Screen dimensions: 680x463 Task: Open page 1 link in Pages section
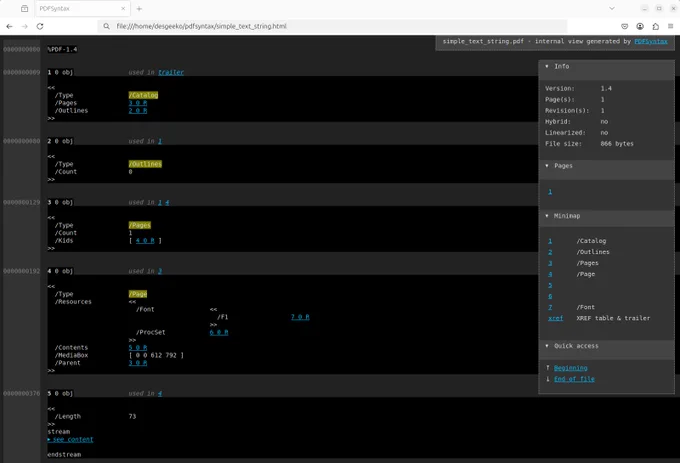click(x=550, y=192)
